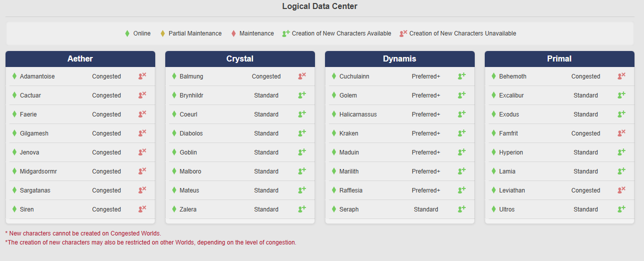Click the character creation unavailable icon for Cactuar
The image size is (644, 261).
pyautogui.click(x=142, y=95)
